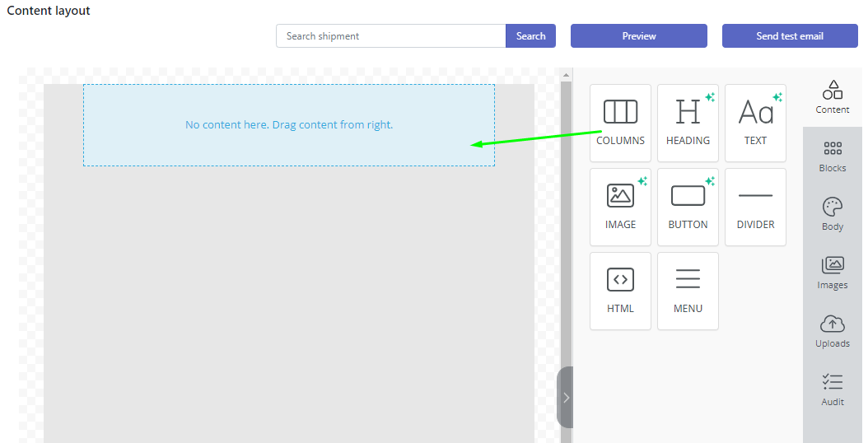Select the Image content block
868x443 pixels.
(x=620, y=207)
